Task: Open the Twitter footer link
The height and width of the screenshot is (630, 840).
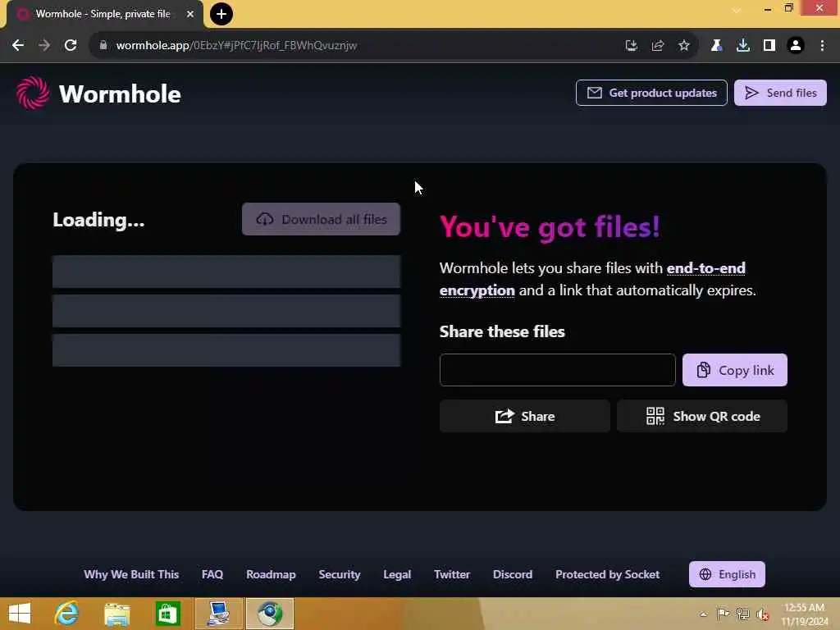Action: pos(452,574)
